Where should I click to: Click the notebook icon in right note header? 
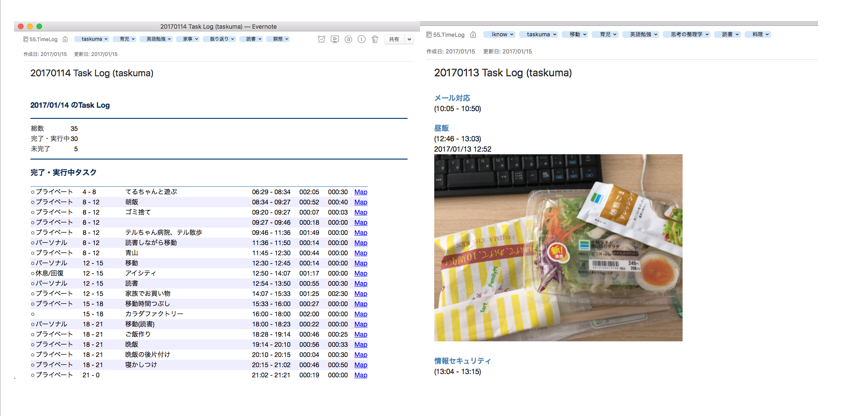click(429, 35)
